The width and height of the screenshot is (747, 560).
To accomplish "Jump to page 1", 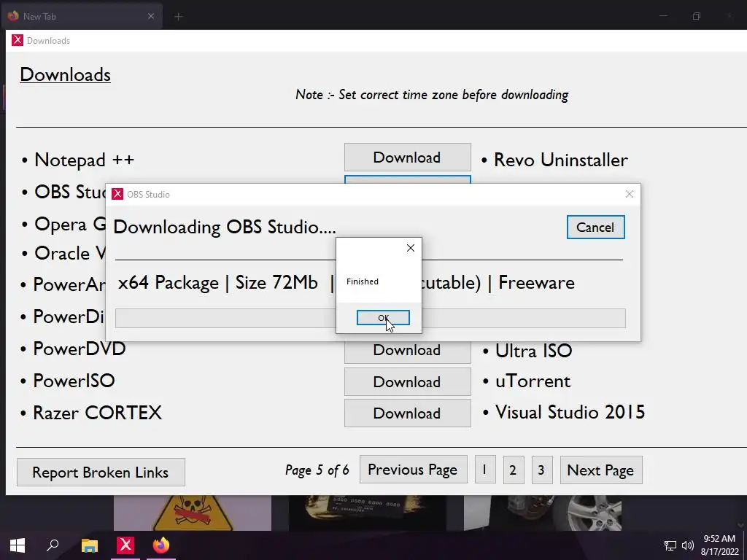I will tap(485, 470).
